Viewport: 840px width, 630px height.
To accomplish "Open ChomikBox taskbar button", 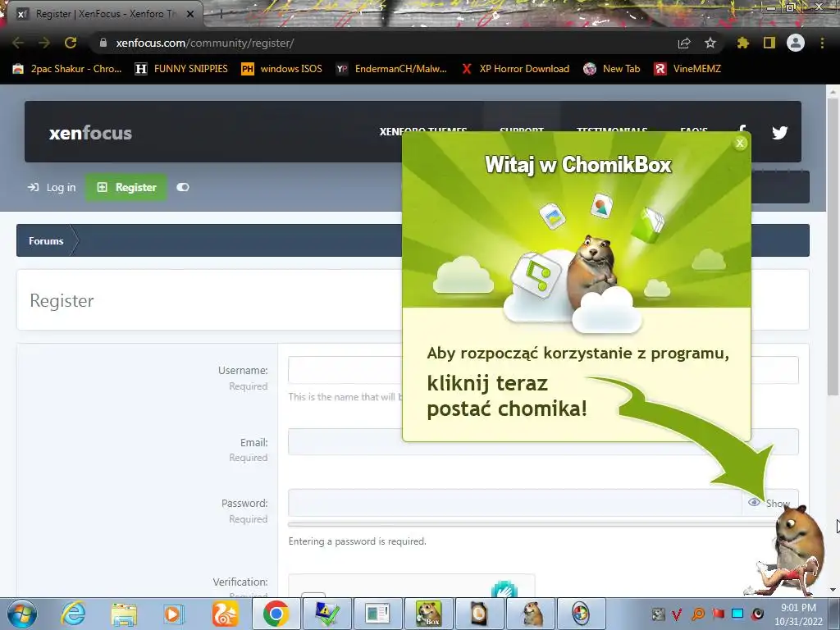I will point(428,614).
